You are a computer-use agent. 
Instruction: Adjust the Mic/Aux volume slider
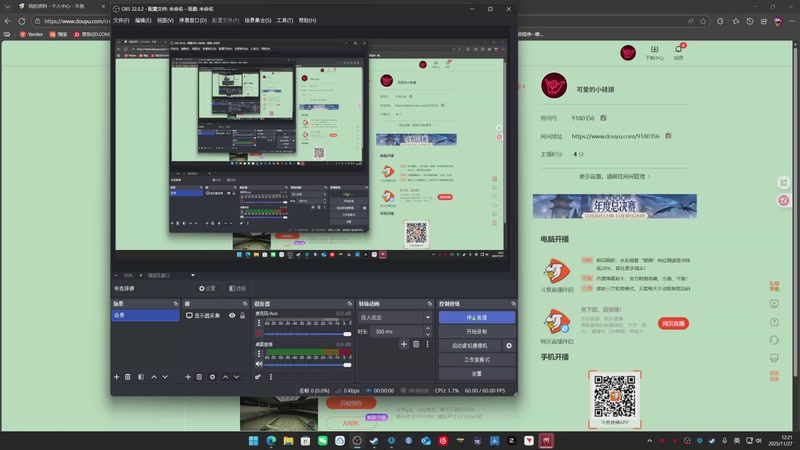(308, 334)
